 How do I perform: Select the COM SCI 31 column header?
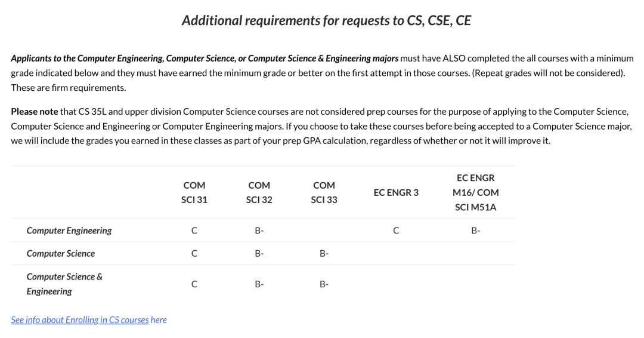pyautogui.click(x=194, y=192)
